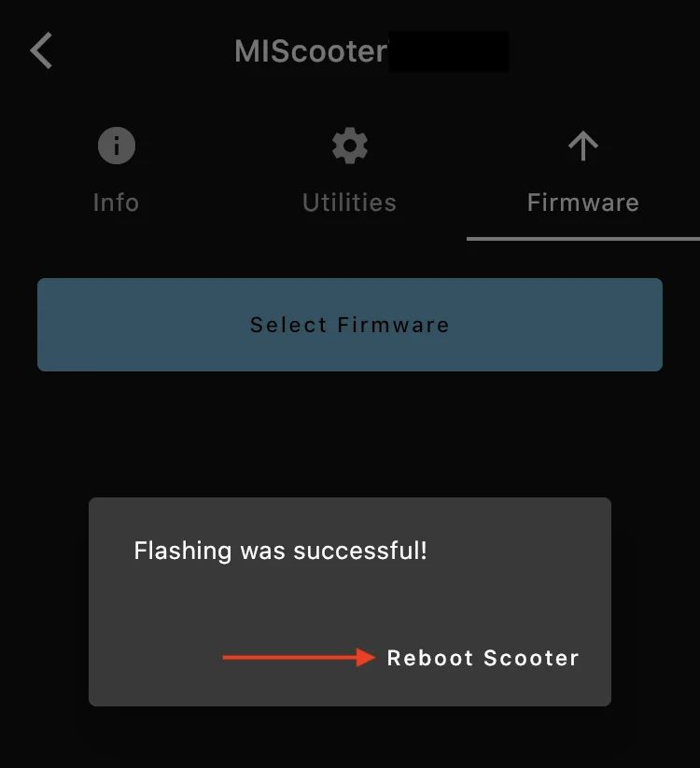Screen dimensions: 700x768
Task: Click the word "Reboot" in the dialog
Action: pyautogui.click(x=430, y=658)
